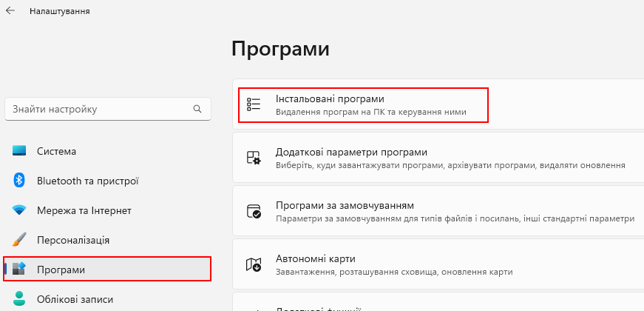Click the search magnifier icon
The width and height of the screenshot is (644, 311).
coord(197,109)
